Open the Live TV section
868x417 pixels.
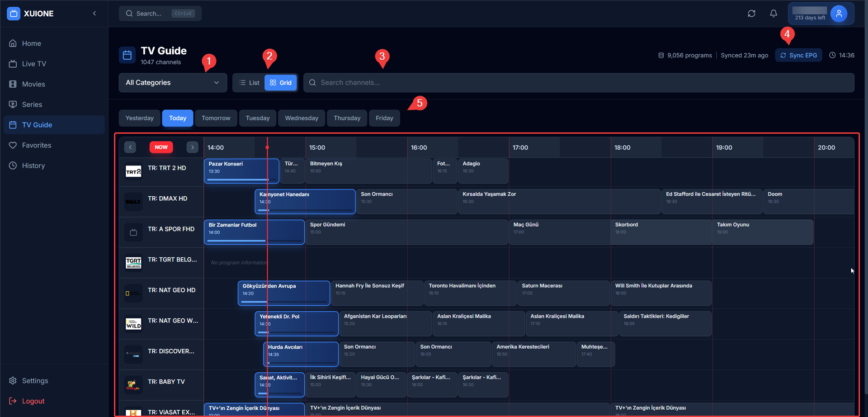coord(33,63)
